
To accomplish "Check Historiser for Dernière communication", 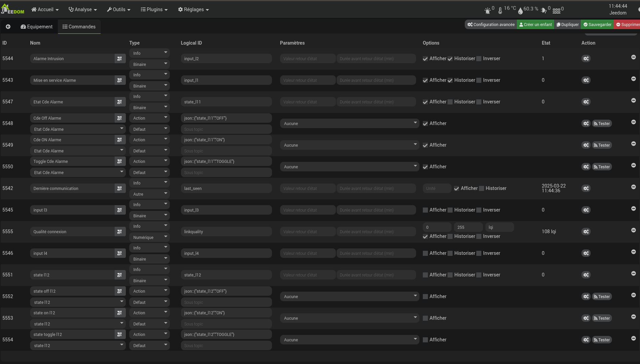I will 481,189.
